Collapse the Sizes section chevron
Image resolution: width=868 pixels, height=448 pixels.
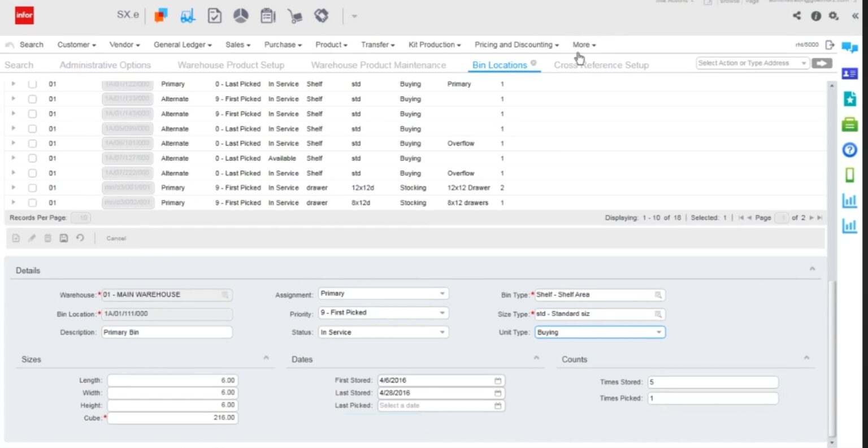[266, 358]
